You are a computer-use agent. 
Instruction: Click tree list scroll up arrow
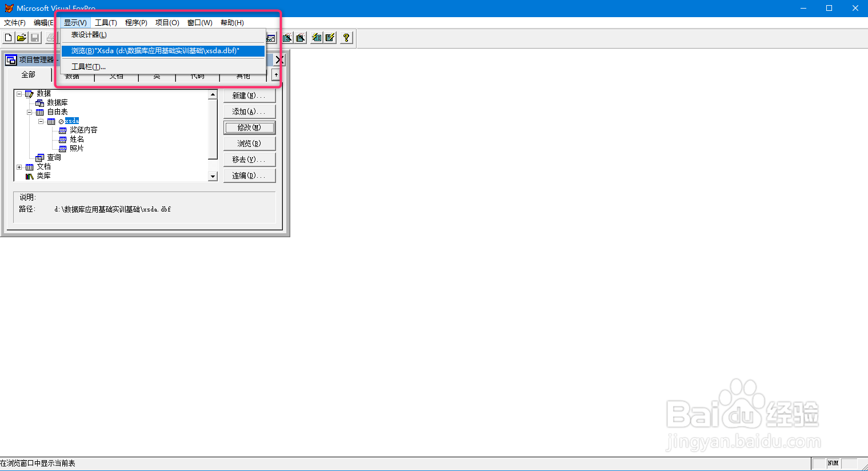(213, 94)
